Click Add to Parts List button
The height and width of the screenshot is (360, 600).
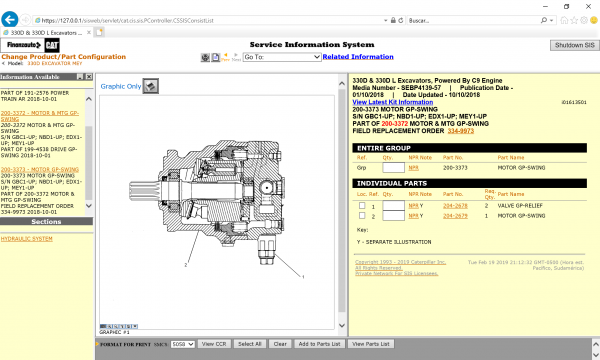tap(319, 344)
